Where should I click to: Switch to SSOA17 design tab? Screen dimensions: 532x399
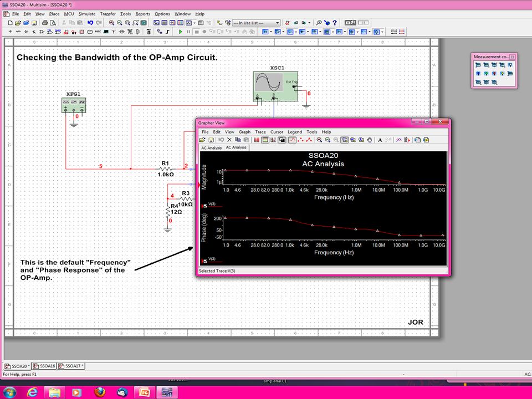click(x=70, y=366)
